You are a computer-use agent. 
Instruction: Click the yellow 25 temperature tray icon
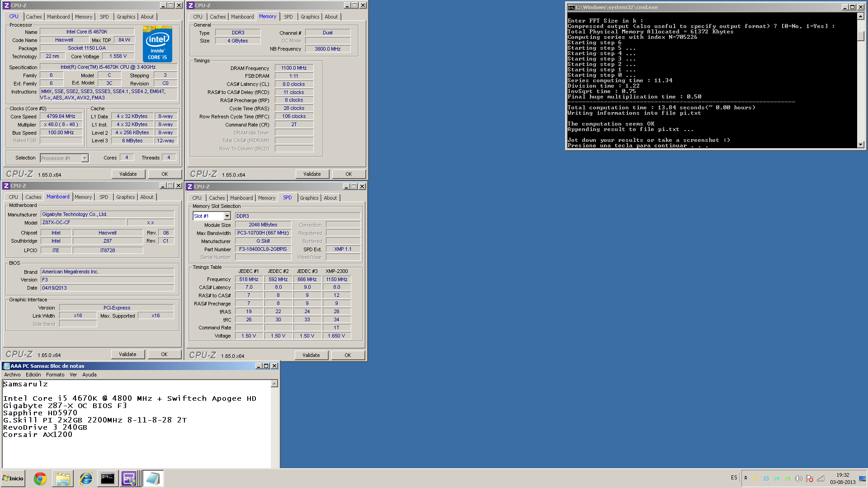coord(755,479)
